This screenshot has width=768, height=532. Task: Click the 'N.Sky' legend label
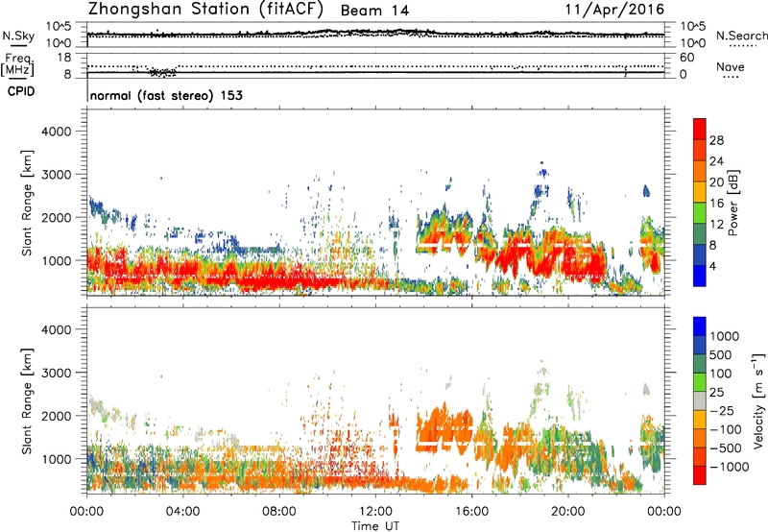[18, 36]
